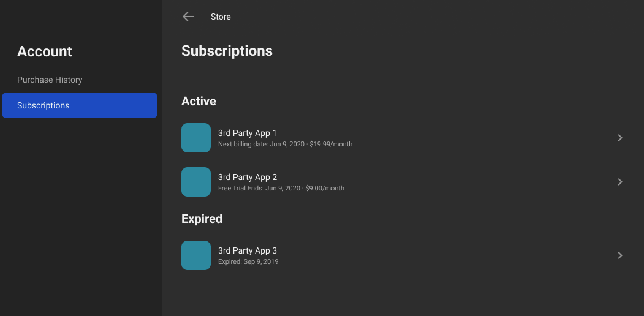
Task: Open Purchase History in sidebar
Action: pos(50,80)
